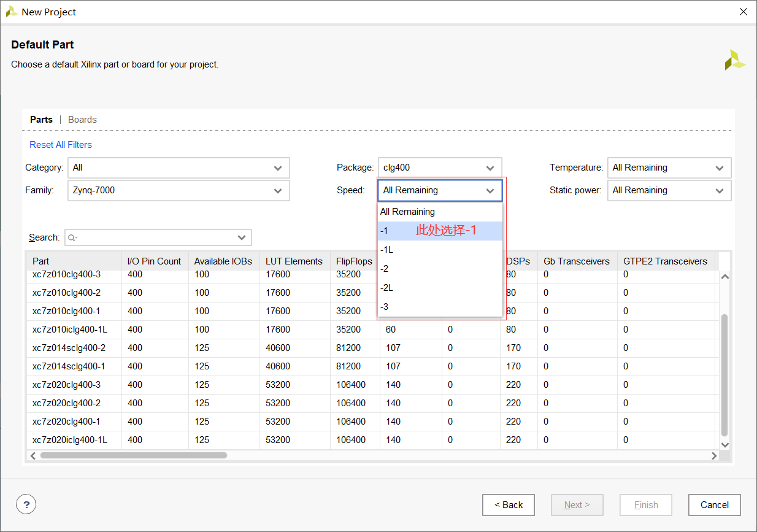Image resolution: width=757 pixels, height=532 pixels.
Task: Click the Back button
Action: [509, 505]
